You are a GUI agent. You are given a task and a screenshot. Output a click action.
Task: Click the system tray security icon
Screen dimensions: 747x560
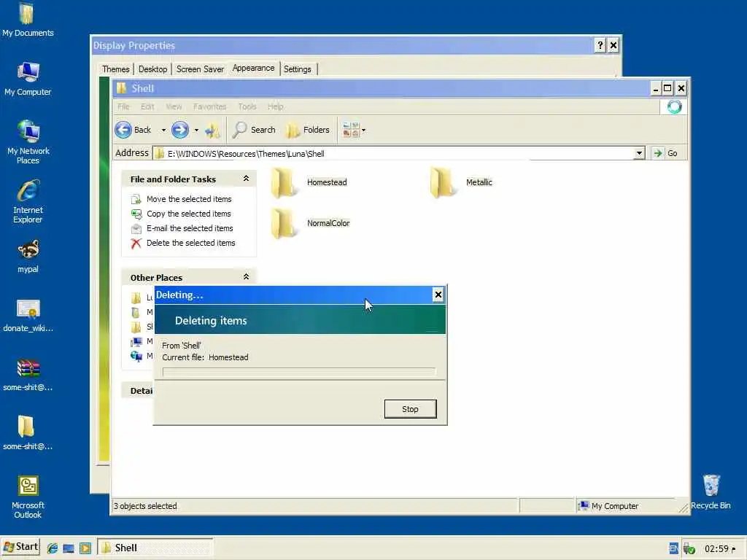(689, 548)
